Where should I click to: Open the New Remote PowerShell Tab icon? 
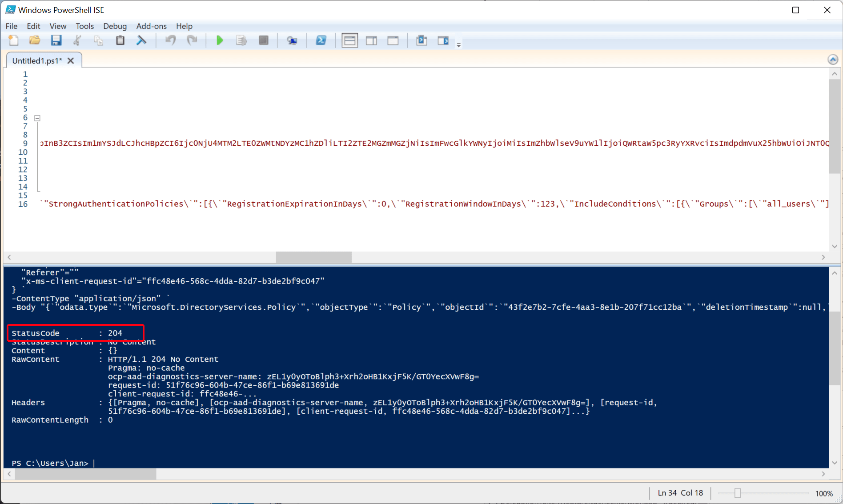pos(292,40)
